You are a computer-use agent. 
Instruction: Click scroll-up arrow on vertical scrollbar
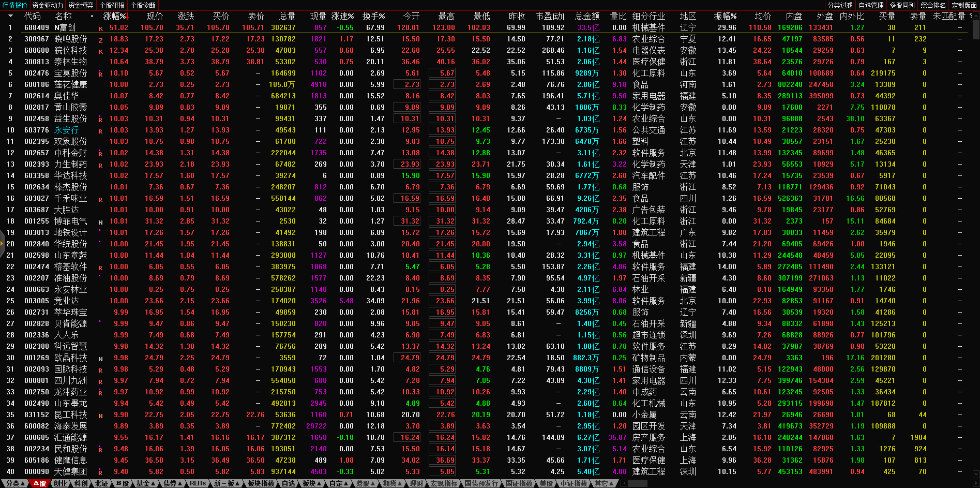974,16
